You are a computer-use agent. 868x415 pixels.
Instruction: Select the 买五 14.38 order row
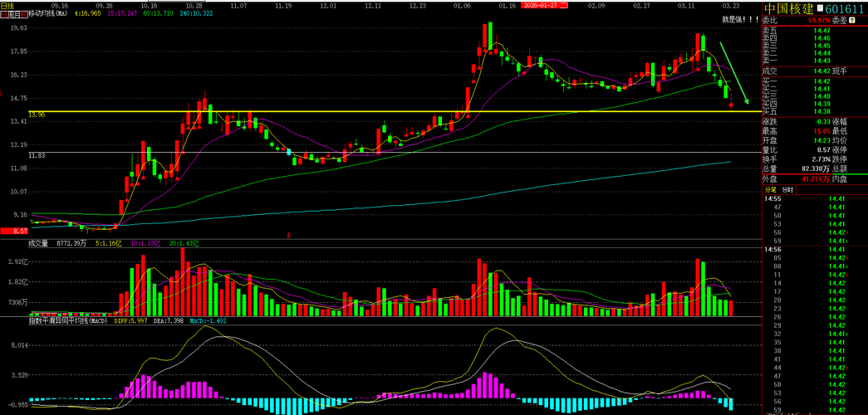[814, 111]
